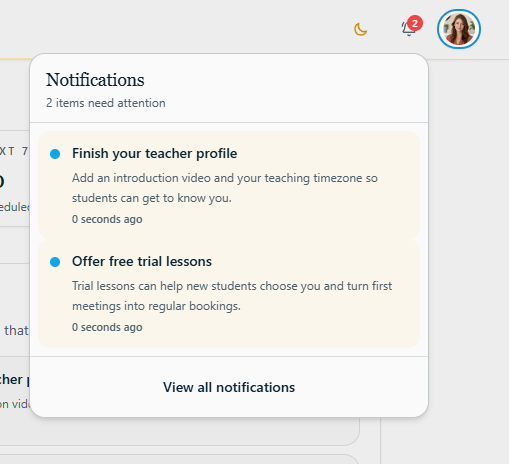The height and width of the screenshot is (464, 509).
Task: Open the user profile avatar
Action: pos(459,29)
